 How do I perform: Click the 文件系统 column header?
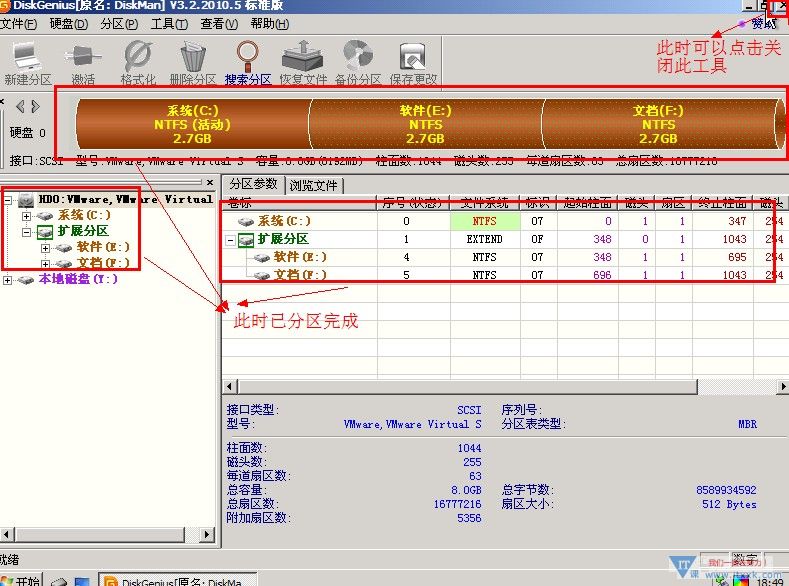[x=485, y=203]
